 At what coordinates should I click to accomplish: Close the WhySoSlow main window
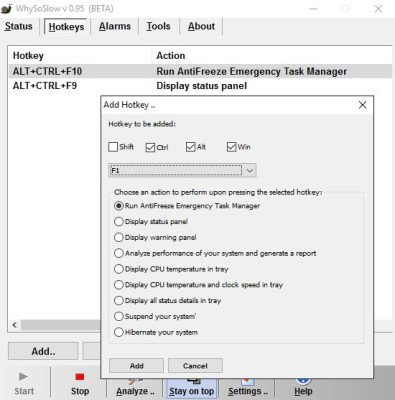tap(378, 9)
